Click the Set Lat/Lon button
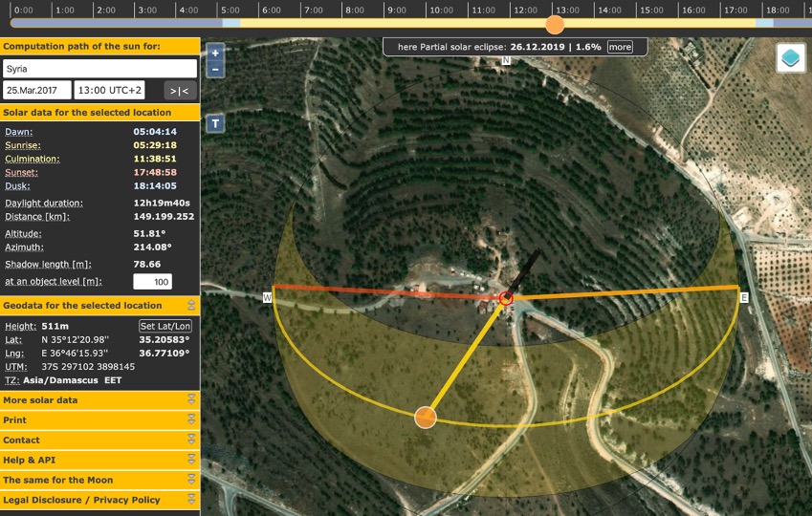This screenshot has width=812, height=516. click(165, 326)
